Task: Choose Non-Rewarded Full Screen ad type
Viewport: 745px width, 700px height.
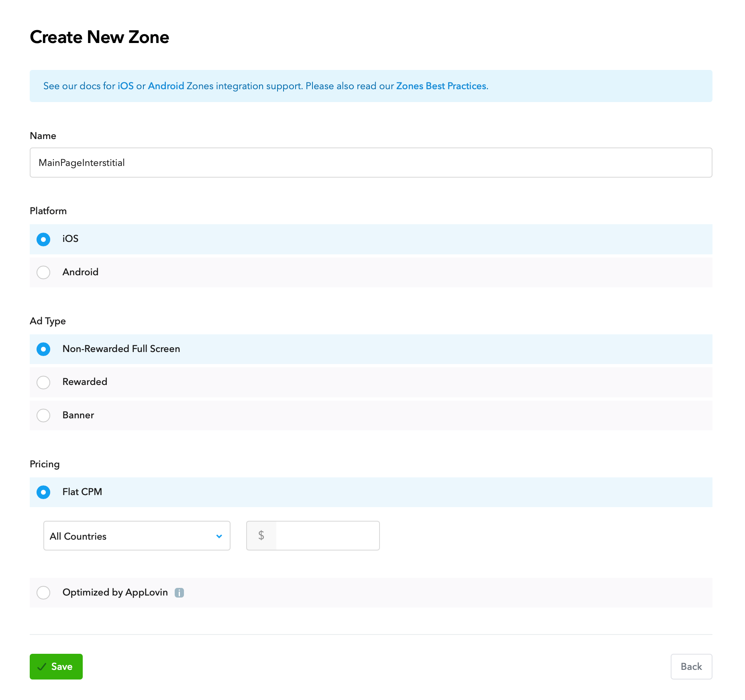Action: coord(43,349)
